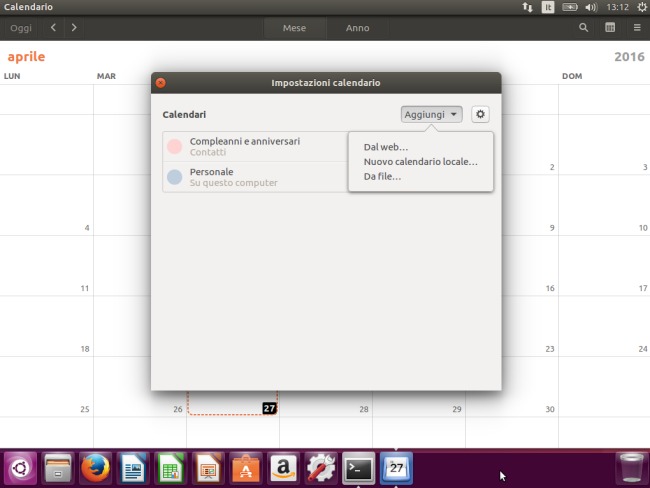The image size is (650, 488).
Task: Click the search icon in calendar header
Action: [x=583, y=28]
